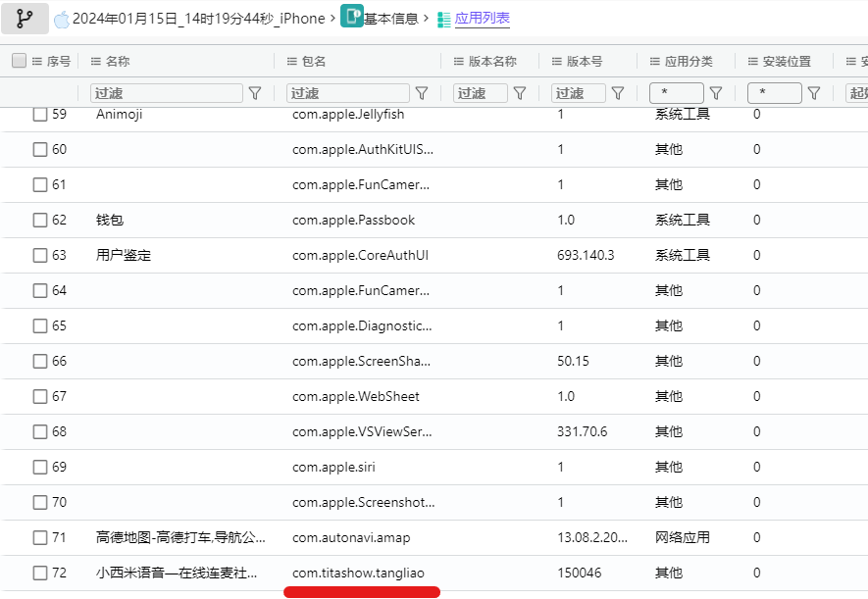Click the 小西米语音 app name cell

click(176, 573)
